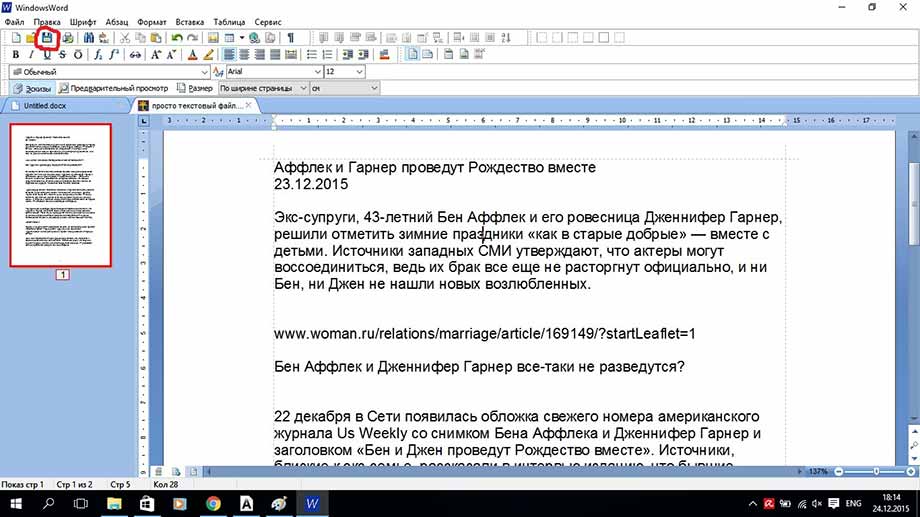Insert a hyperlink using the globe icon
Viewport: 920px width, 517px height.
[x=255, y=38]
